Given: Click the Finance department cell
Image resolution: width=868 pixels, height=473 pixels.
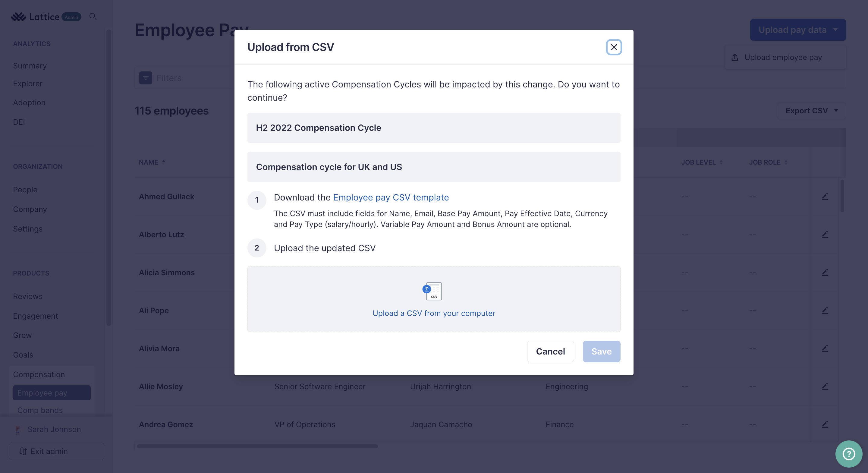Looking at the screenshot, I should click(559, 424).
